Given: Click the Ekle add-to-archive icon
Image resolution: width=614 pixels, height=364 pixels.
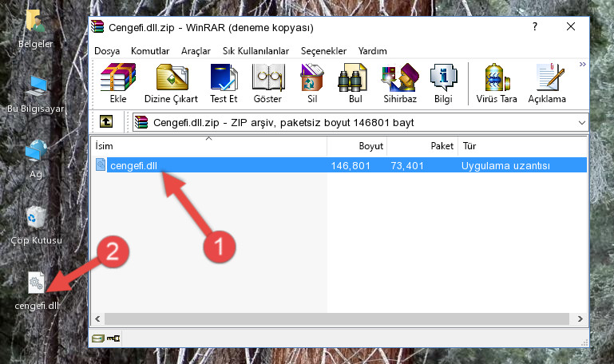Looking at the screenshot, I should point(118,83).
